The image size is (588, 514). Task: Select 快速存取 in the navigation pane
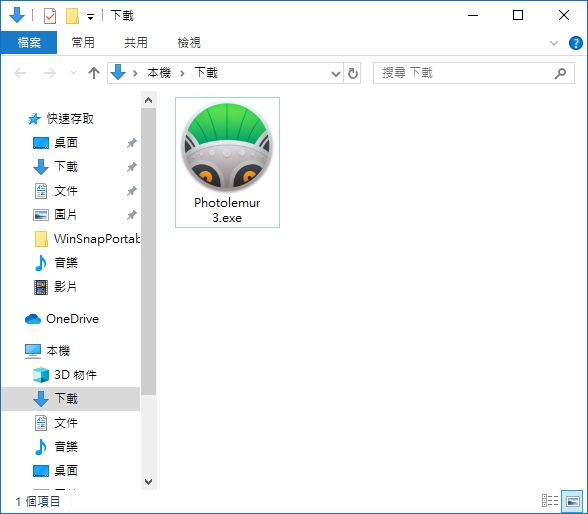click(x=70, y=119)
